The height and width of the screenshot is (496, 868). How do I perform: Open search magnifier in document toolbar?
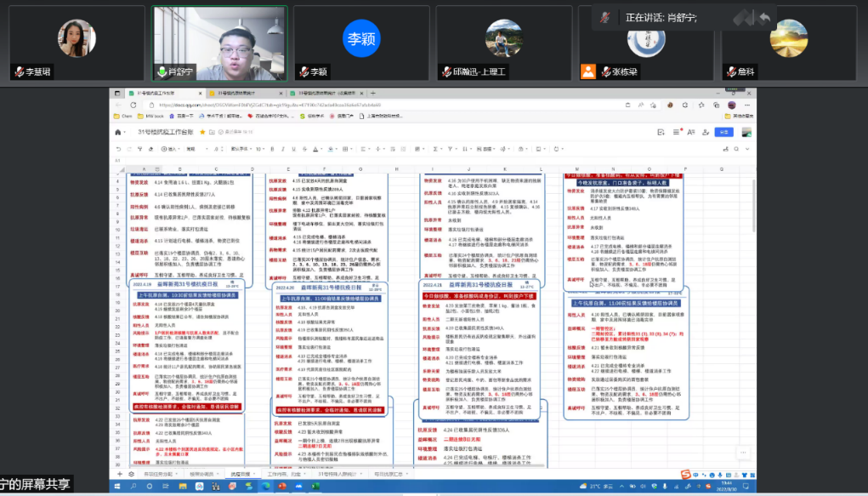736,149
